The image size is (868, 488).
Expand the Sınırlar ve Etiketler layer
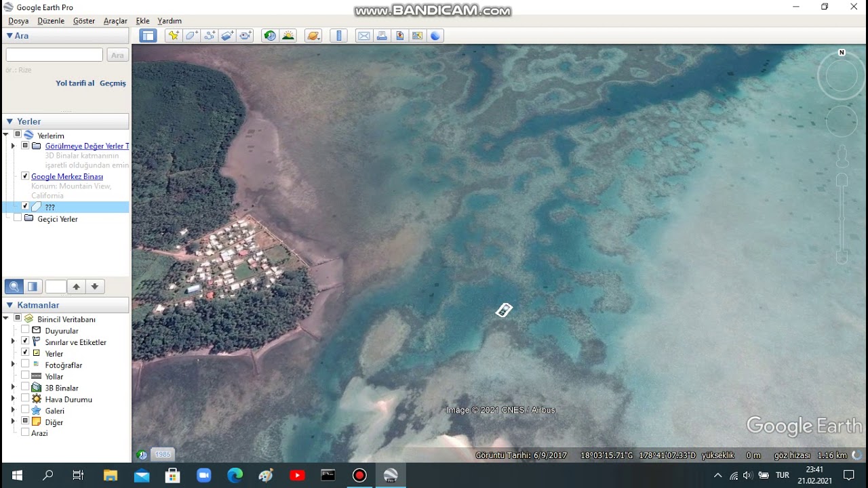pos(13,342)
